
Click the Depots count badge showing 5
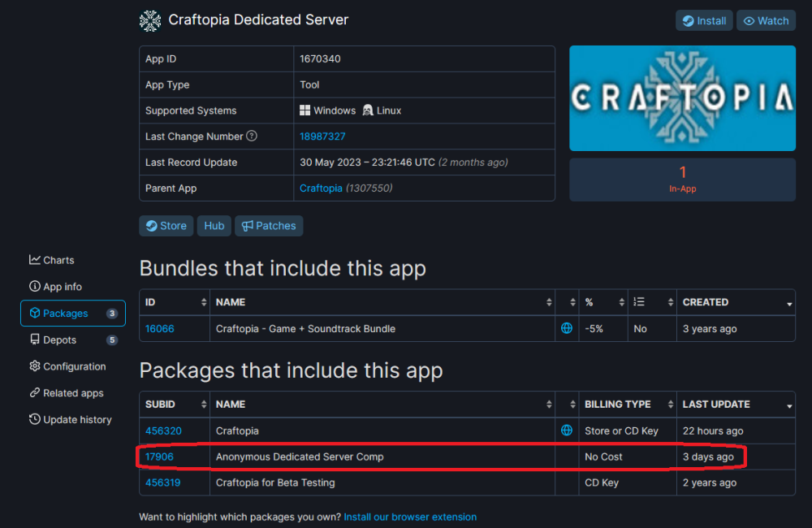pyautogui.click(x=112, y=340)
